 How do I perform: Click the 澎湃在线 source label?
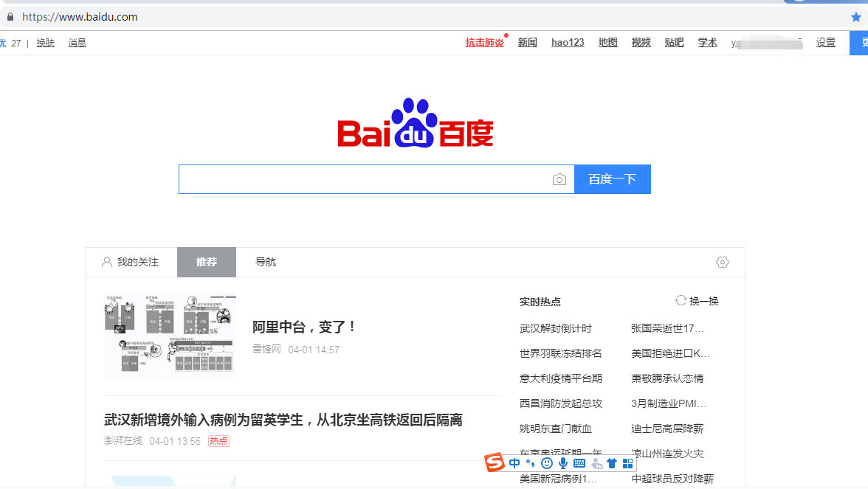(x=123, y=441)
